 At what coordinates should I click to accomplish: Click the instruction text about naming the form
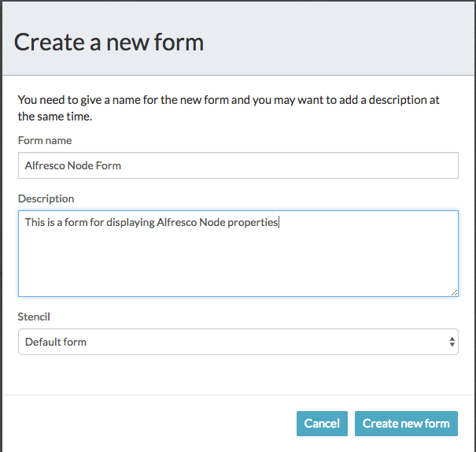(x=228, y=108)
